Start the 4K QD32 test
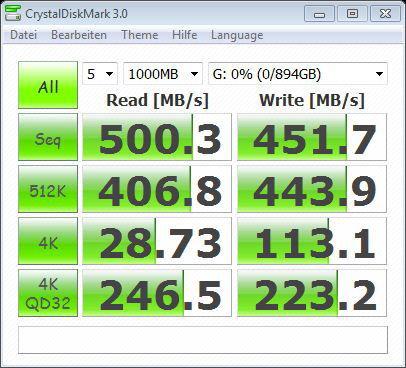The width and height of the screenshot is (406, 368). [48, 293]
